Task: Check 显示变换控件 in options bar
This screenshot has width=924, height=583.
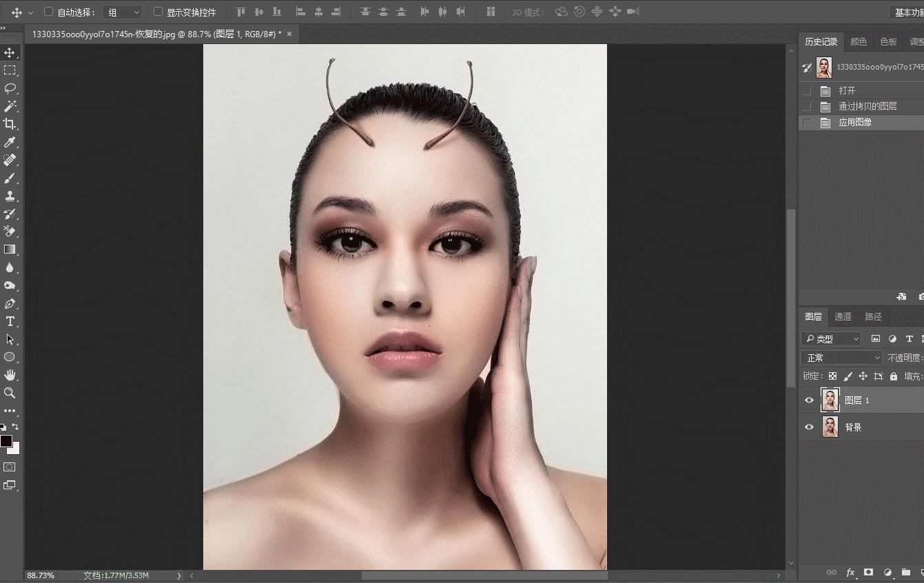Action: pos(157,12)
